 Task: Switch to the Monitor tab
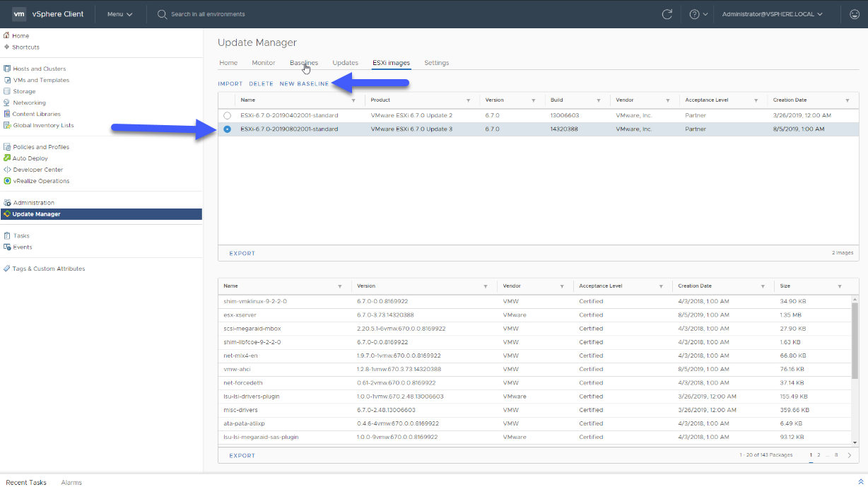point(264,63)
